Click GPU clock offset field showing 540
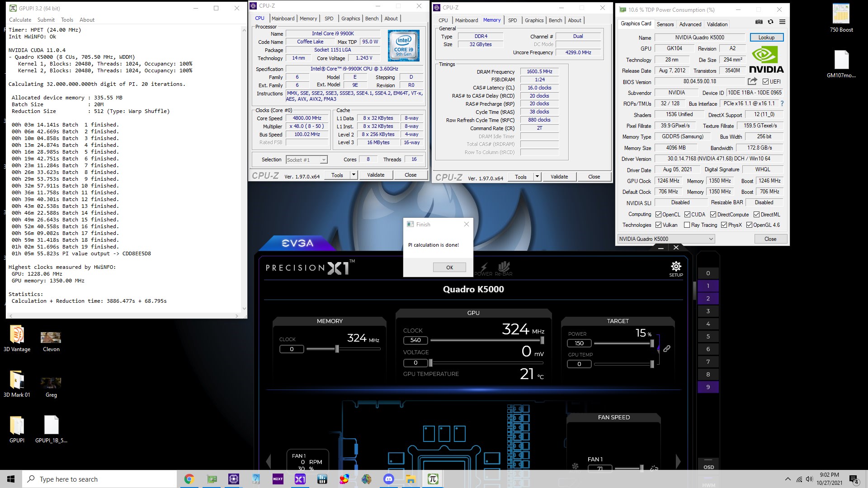Viewport: 868px width, 488px height. tap(415, 340)
